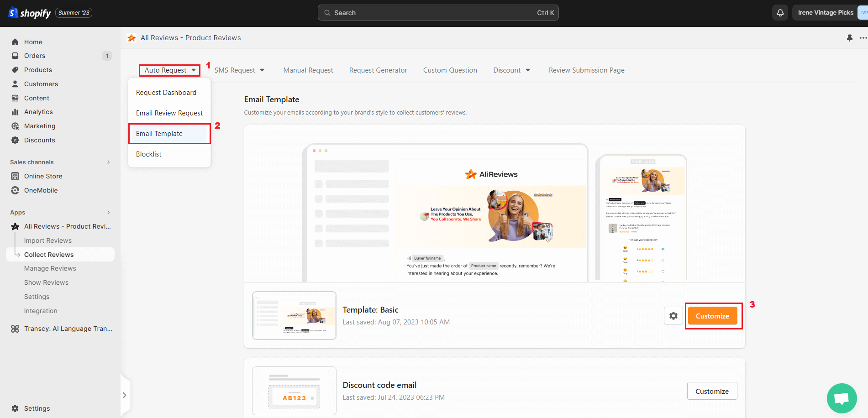The image size is (868, 418).
Task: Click the Content sidebar icon
Action: point(15,98)
